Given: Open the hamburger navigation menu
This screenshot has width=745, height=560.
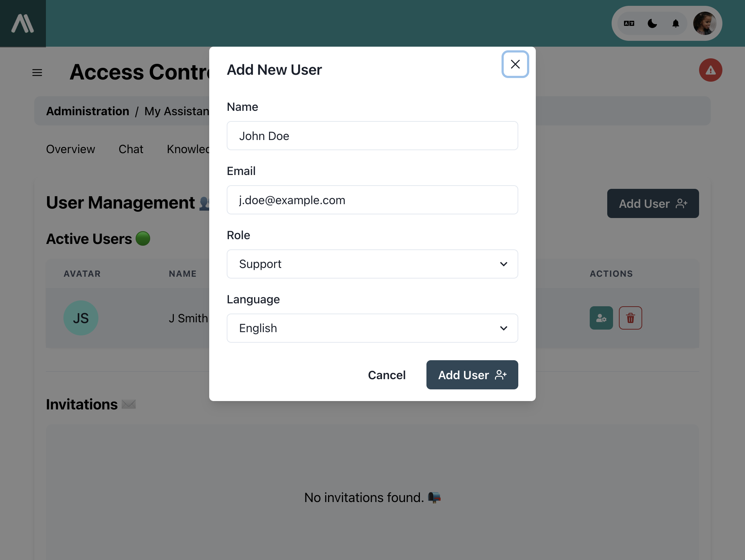Looking at the screenshot, I should pyautogui.click(x=37, y=72).
